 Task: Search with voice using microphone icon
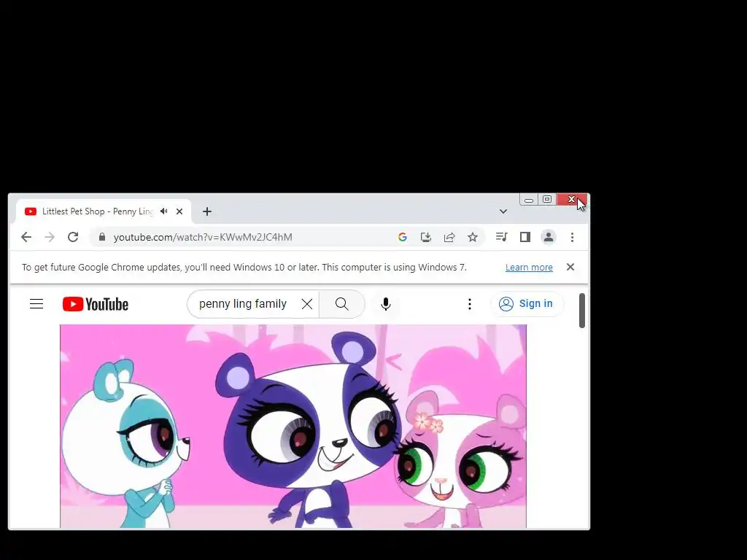pyautogui.click(x=386, y=304)
